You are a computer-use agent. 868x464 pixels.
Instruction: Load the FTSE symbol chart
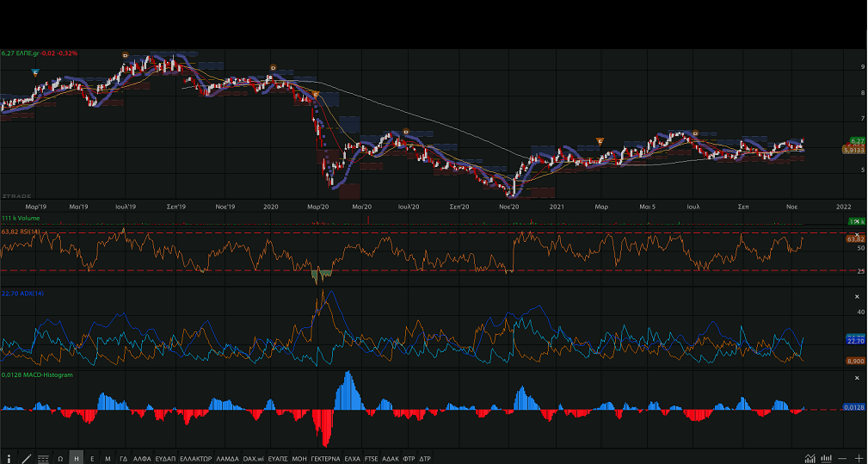371,458
